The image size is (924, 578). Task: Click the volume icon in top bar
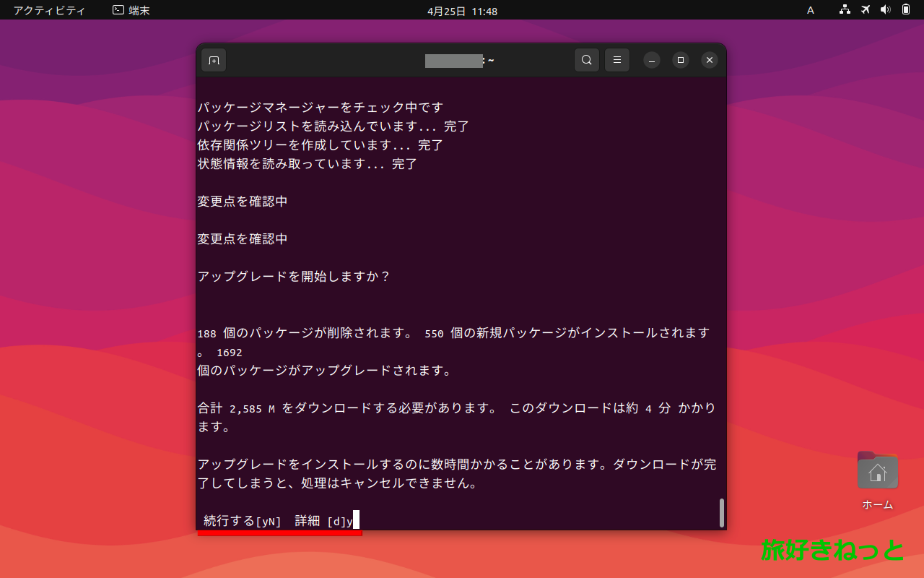[x=886, y=10]
